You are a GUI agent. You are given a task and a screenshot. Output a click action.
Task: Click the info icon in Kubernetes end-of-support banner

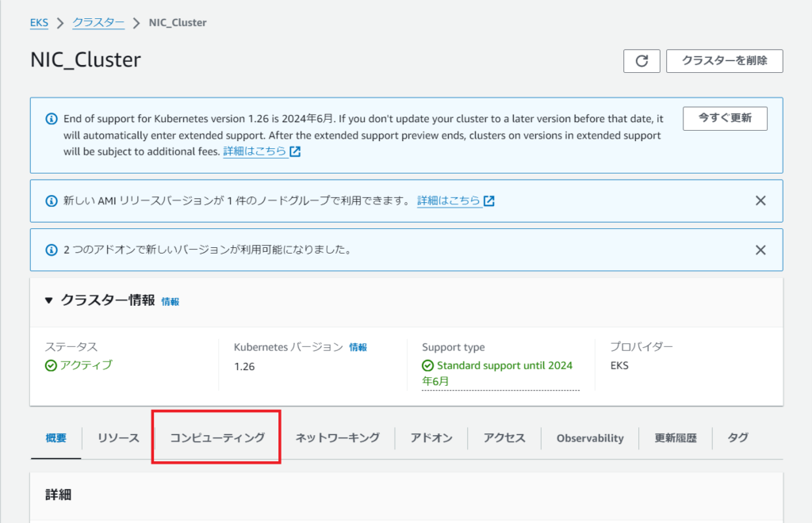52,119
